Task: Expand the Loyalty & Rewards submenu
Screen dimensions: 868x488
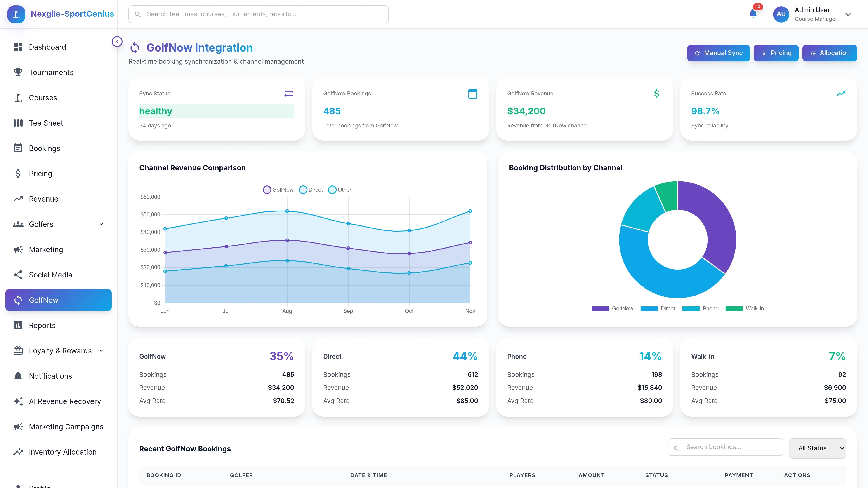Action: [x=101, y=351]
